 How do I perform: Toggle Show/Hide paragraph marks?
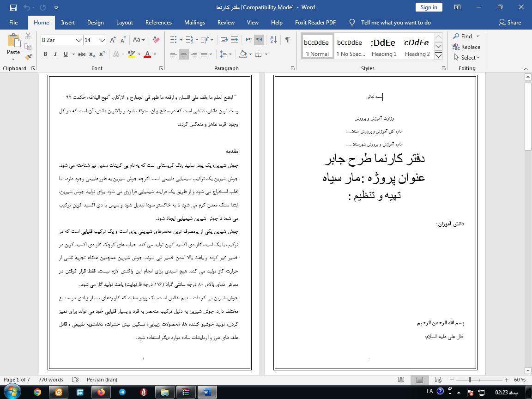[x=288, y=40]
